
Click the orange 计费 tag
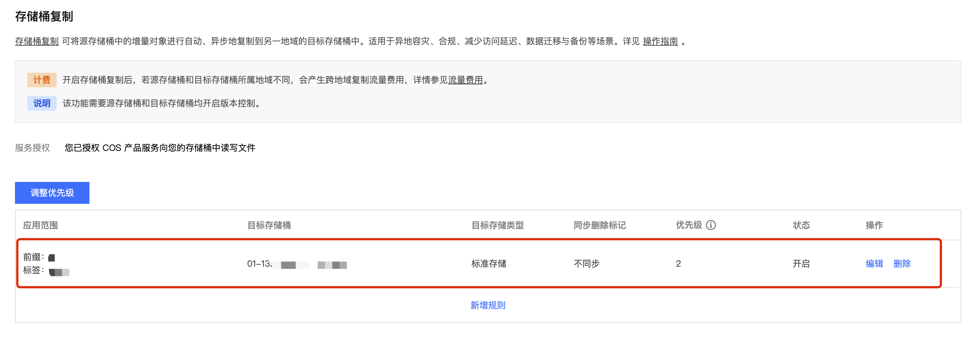42,80
